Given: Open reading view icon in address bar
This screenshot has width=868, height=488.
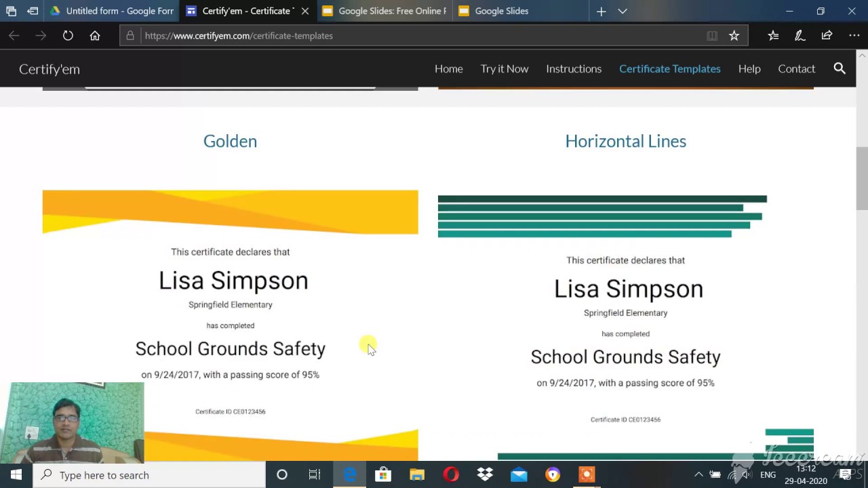Looking at the screenshot, I should coord(712,36).
